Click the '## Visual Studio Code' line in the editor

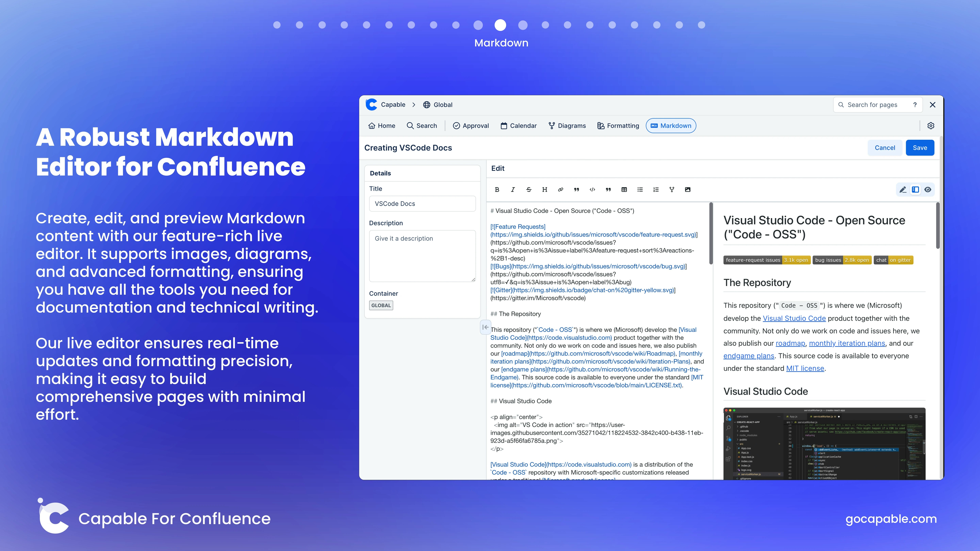(x=521, y=401)
